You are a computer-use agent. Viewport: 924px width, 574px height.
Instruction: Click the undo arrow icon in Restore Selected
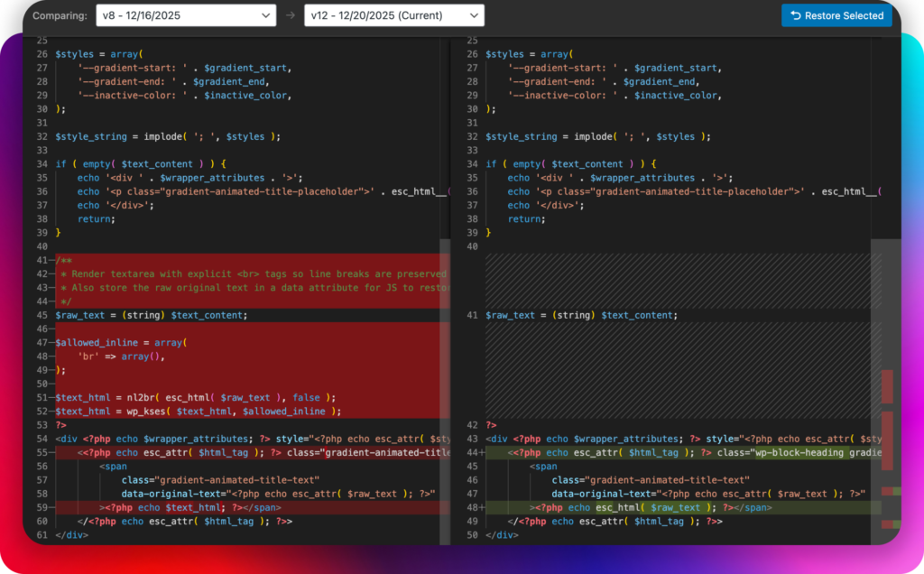point(795,15)
